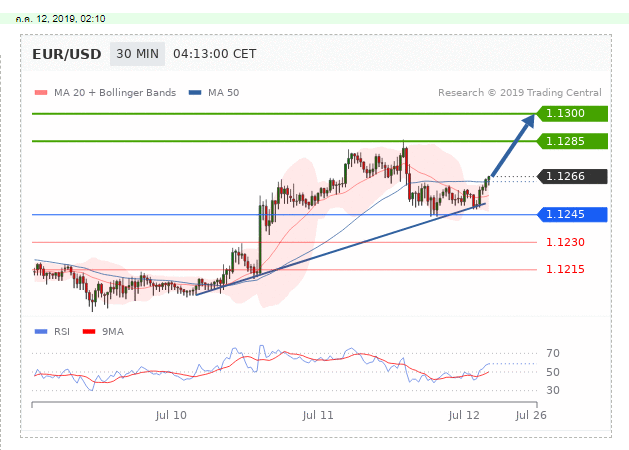
Task: Click the 1.1266 current price tag
Action: point(572,176)
